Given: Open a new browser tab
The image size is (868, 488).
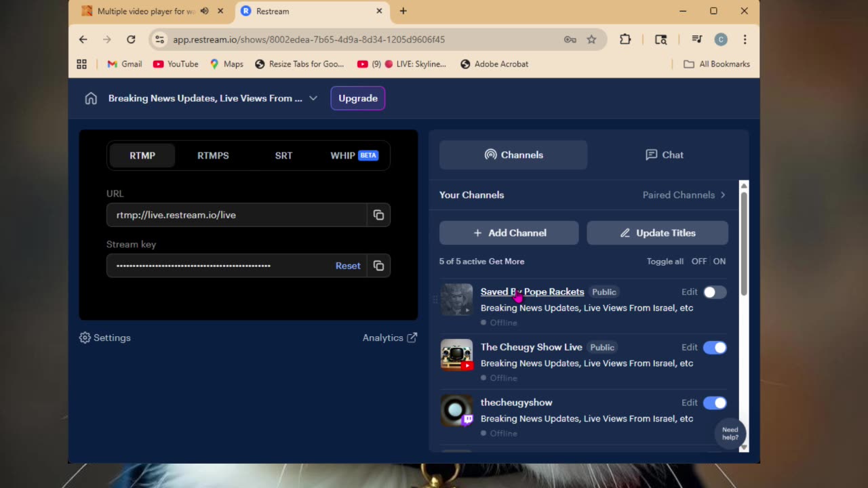Looking at the screenshot, I should (x=403, y=11).
